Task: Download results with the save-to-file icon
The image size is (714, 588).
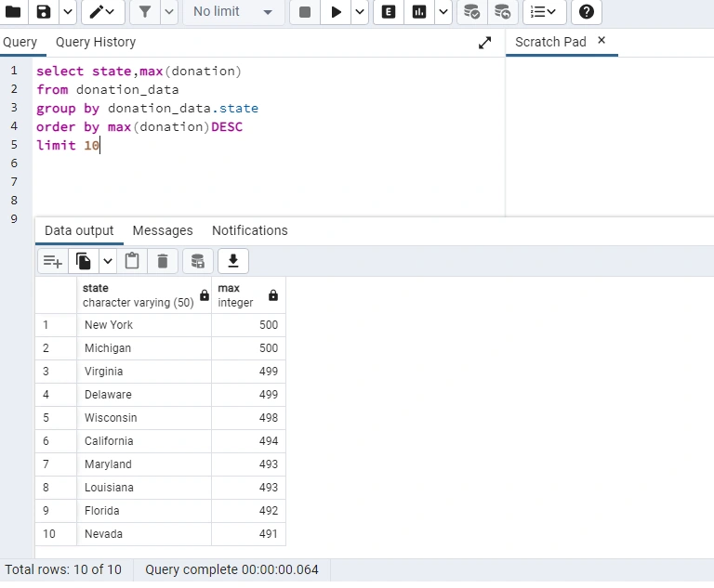Action: pyautogui.click(x=232, y=261)
